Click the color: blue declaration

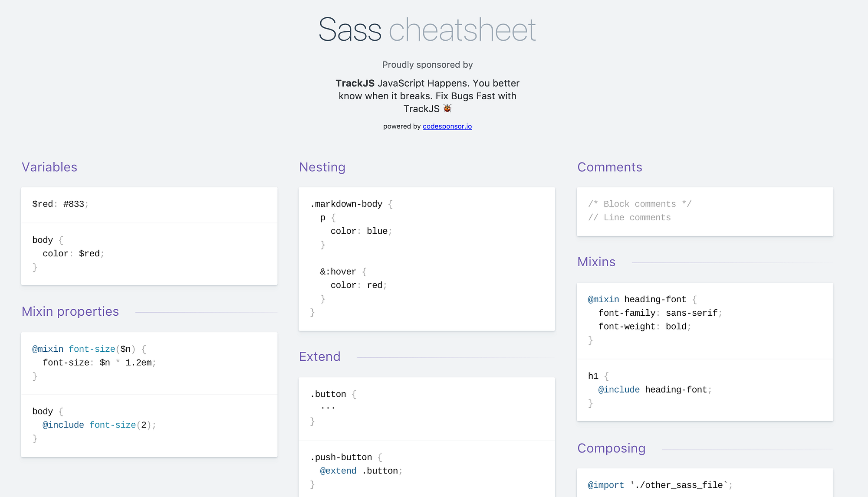360,231
